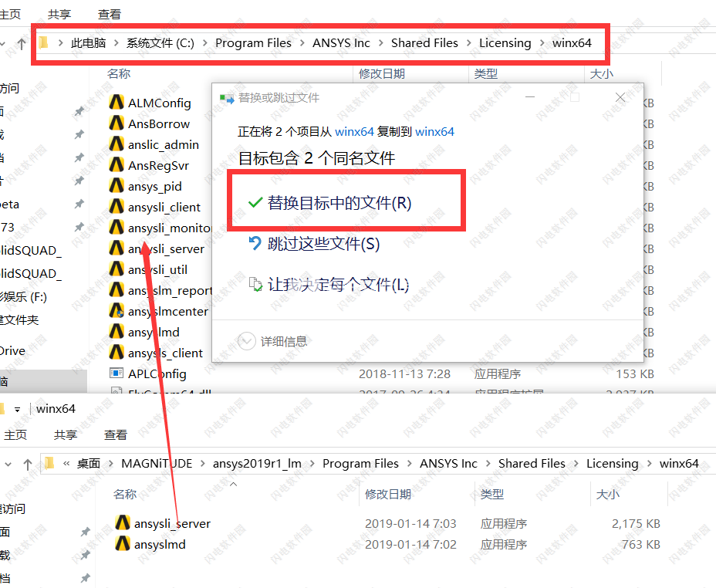Open 查看 tab in lower Explorer window
Image resolution: width=716 pixels, height=588 pixels.
click(115, 434)
